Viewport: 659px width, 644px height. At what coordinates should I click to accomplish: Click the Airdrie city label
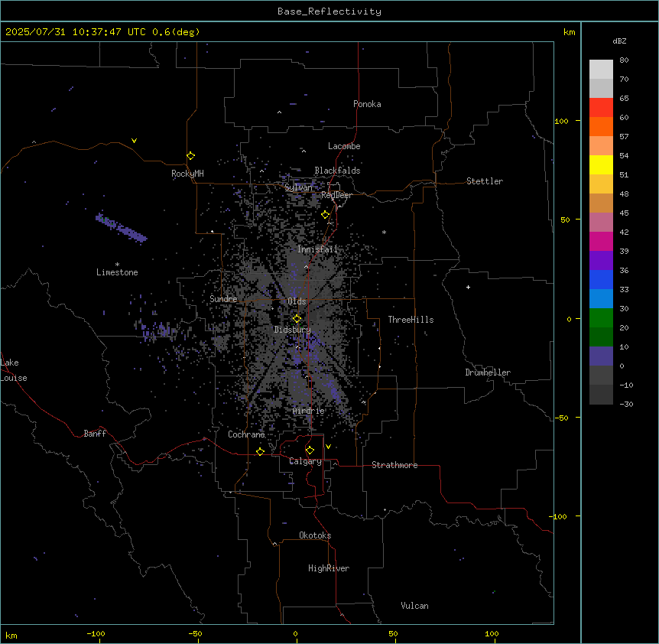(x=309, y=411)
